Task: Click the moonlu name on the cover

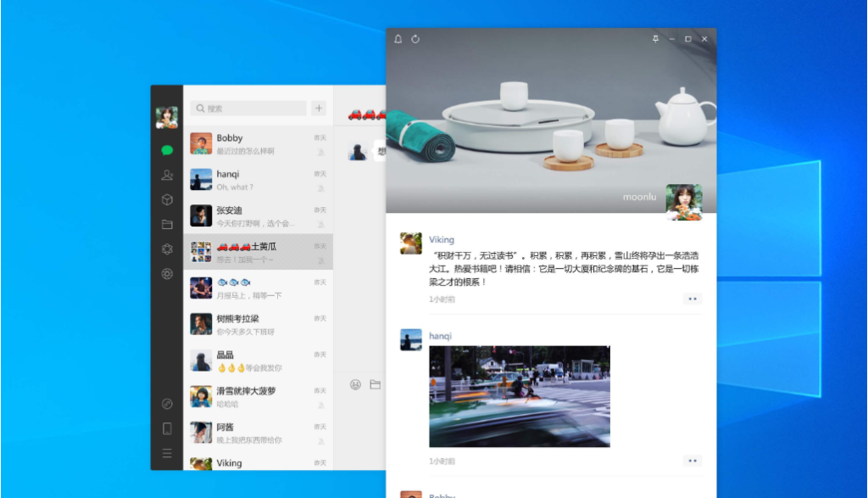Action: [x=639, y=197]
